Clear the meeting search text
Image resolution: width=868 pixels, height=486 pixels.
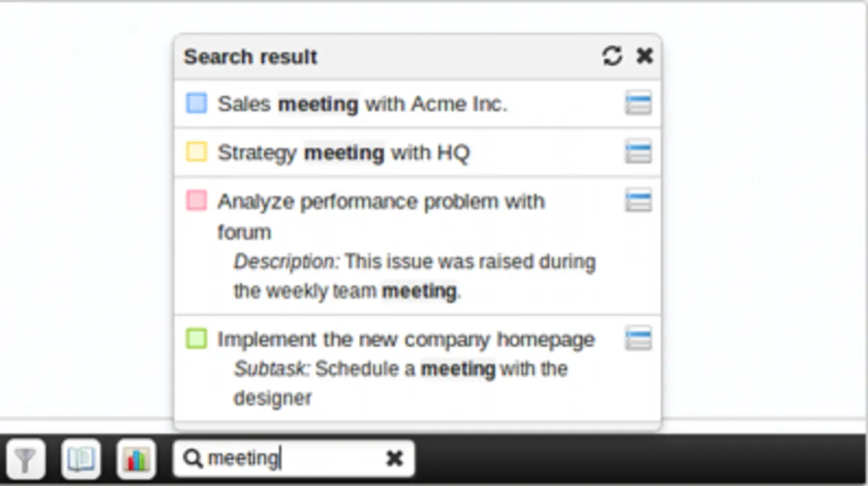click(394, 458)
